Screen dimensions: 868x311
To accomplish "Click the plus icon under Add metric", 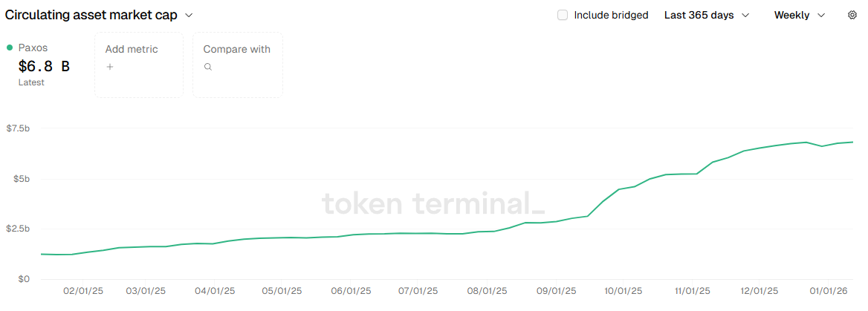I will [109, 67].
